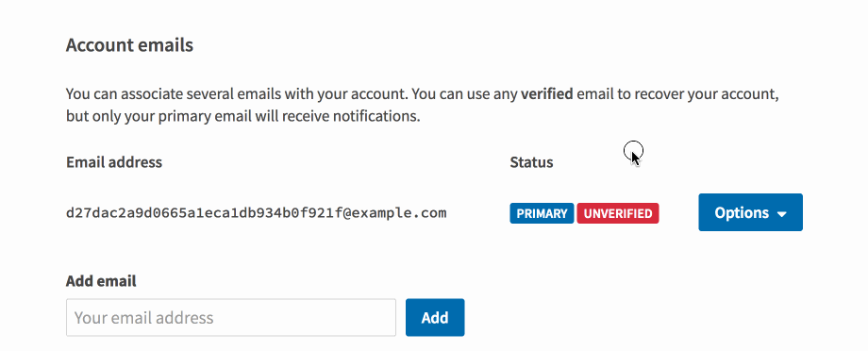Open the Options dropdown for the email
The image size is (868, 351).
click(x=750, y=212)
